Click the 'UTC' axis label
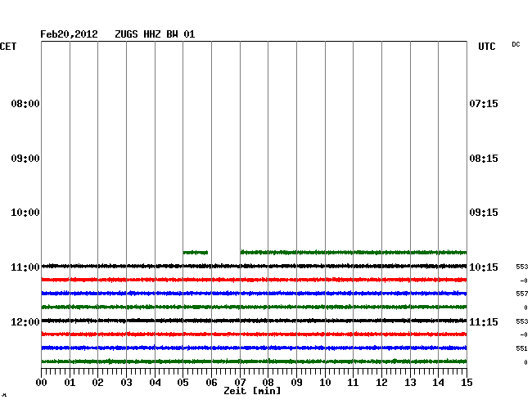Image resolution: width=532 pixels, height=404 pixels. point(486,47)
